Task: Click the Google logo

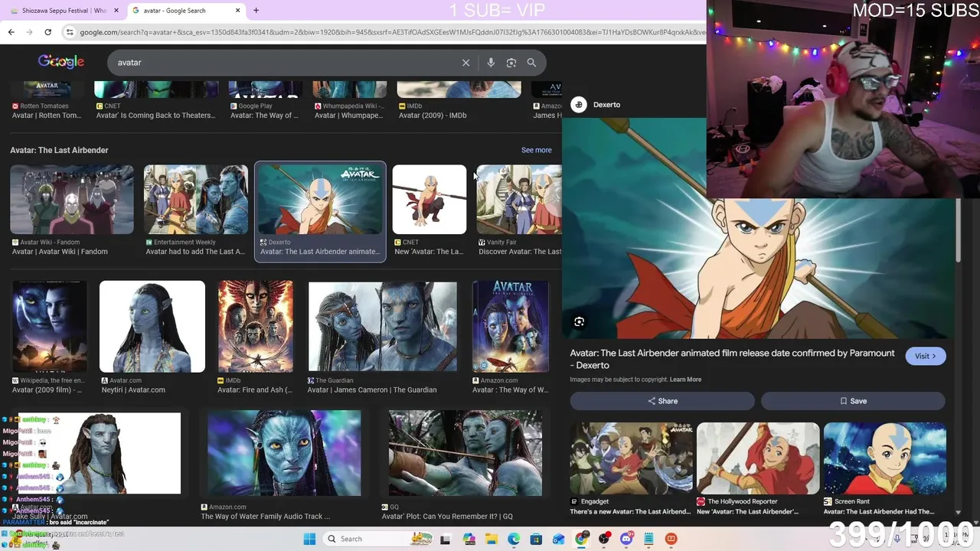Action: [x=61, y=62]
